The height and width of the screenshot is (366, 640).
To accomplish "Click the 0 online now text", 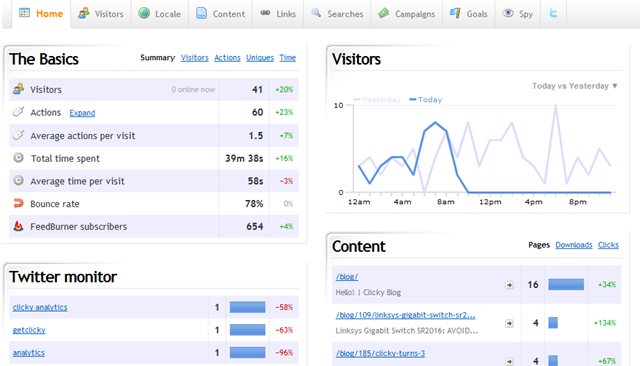I will pos(193,89).
